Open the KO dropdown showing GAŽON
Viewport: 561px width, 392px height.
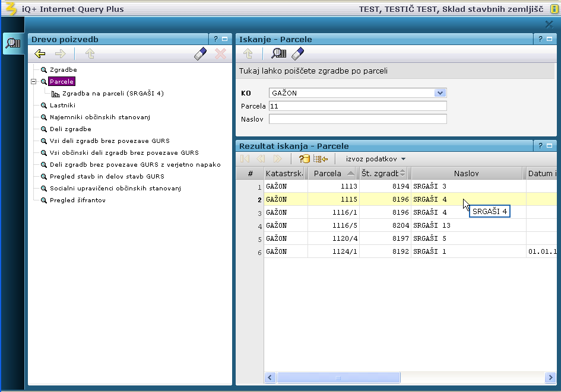(440, 93)
